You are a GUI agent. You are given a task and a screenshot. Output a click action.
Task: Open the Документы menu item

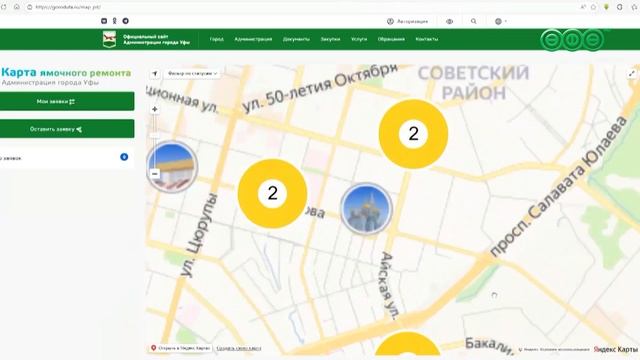pyautogui.click(x=296, y=39)
